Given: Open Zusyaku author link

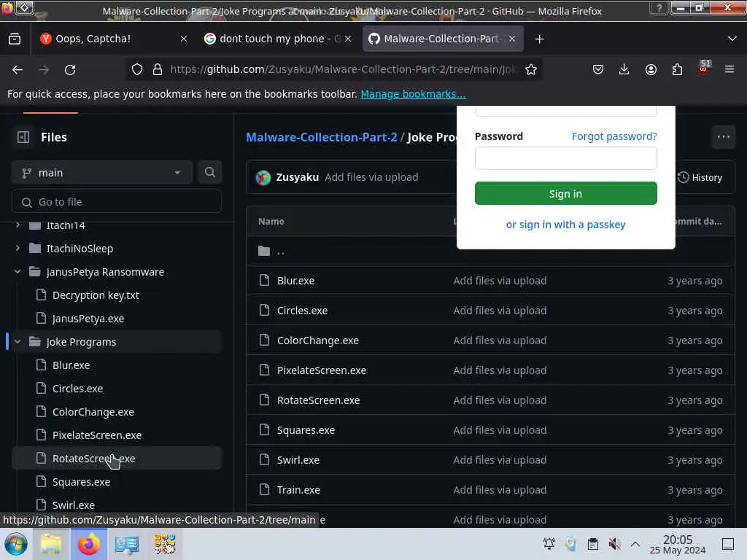Looking at the screenshot, I should tap(298, 177).
